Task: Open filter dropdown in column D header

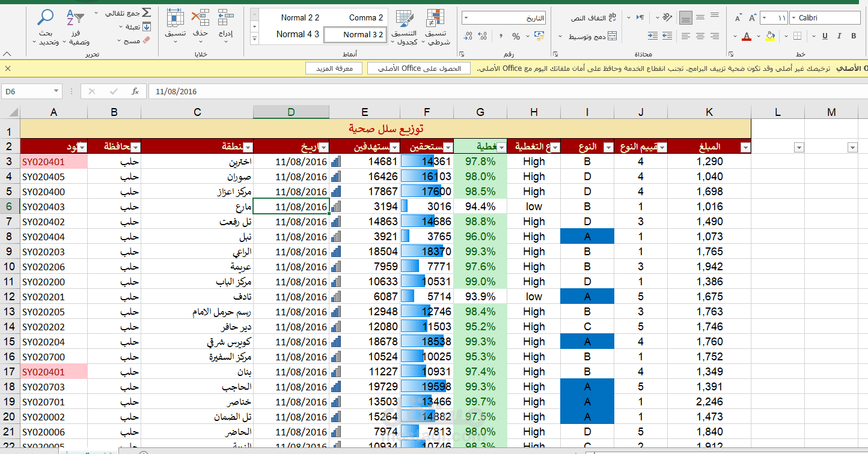Action: pyautogui.click(x=323, y=147)
